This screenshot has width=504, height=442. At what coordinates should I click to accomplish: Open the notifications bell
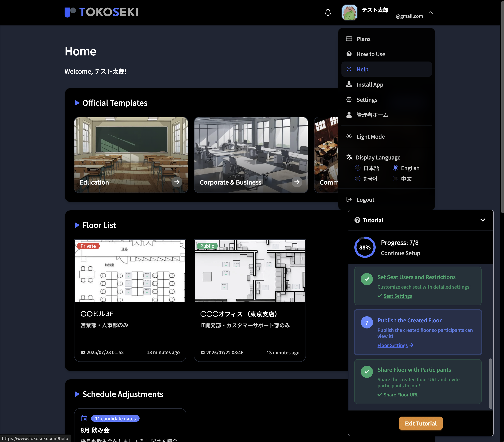[x=328, y=12]
